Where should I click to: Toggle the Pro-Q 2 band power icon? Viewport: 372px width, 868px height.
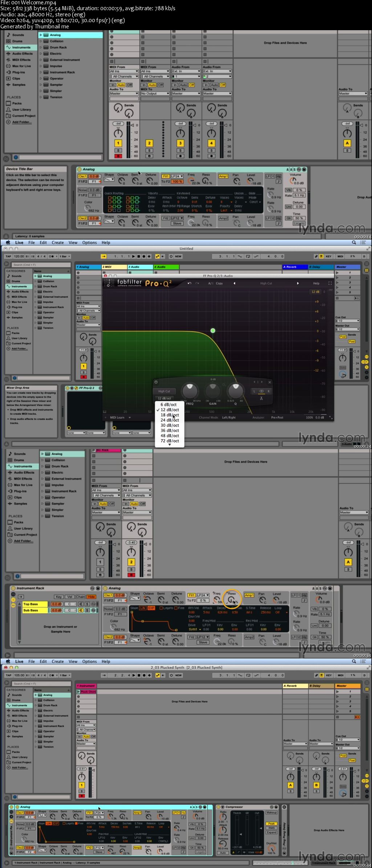[x=156, y=382]
